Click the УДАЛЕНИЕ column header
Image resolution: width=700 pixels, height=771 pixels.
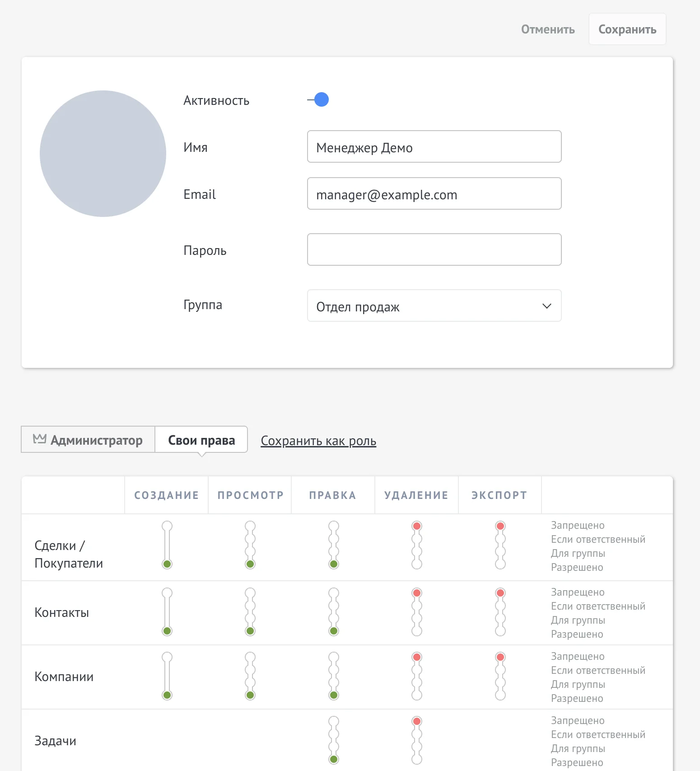416,495
